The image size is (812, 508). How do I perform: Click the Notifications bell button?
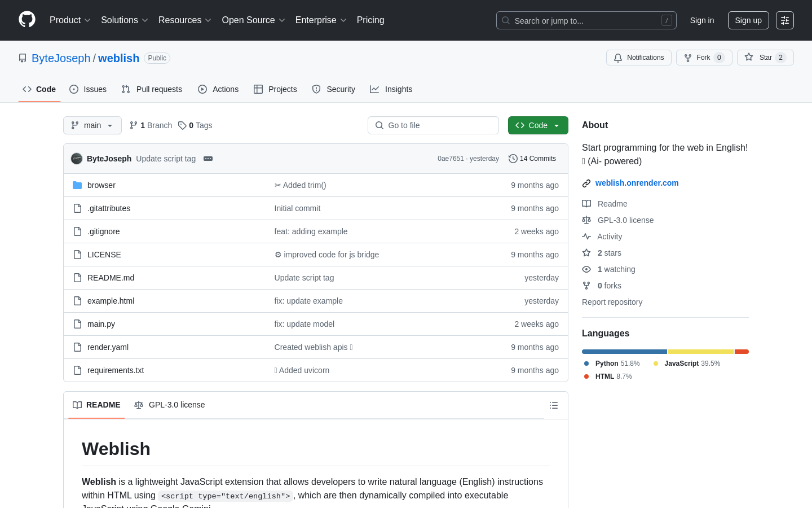pyautogui.click(x=639, y=58)
